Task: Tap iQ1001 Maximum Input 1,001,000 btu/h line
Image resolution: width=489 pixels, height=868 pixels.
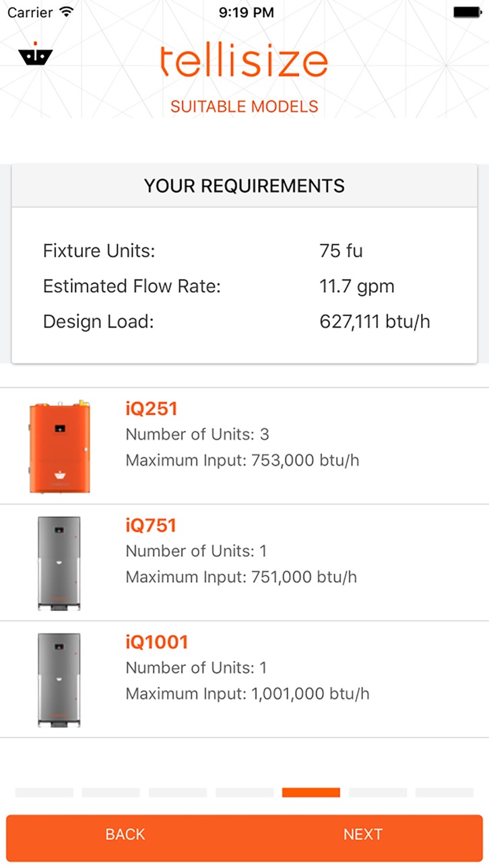Action: (x=247, y=694)
